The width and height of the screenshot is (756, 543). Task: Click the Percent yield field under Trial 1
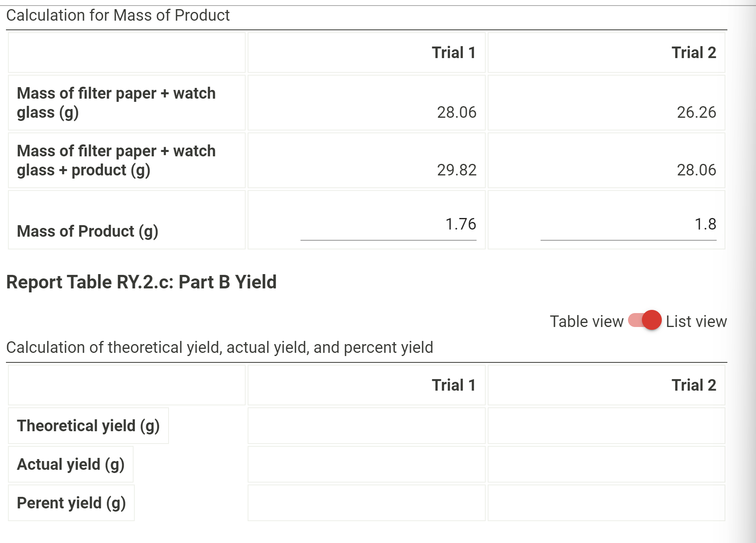tap(366, 502)
